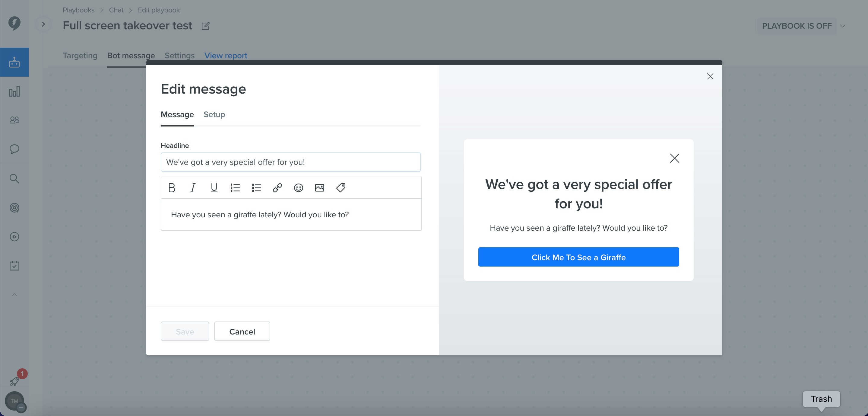Image resolution: width=868 pixels, height=416 pixels.
Task: Click into the message body text area
Action: tap(291, 215)
